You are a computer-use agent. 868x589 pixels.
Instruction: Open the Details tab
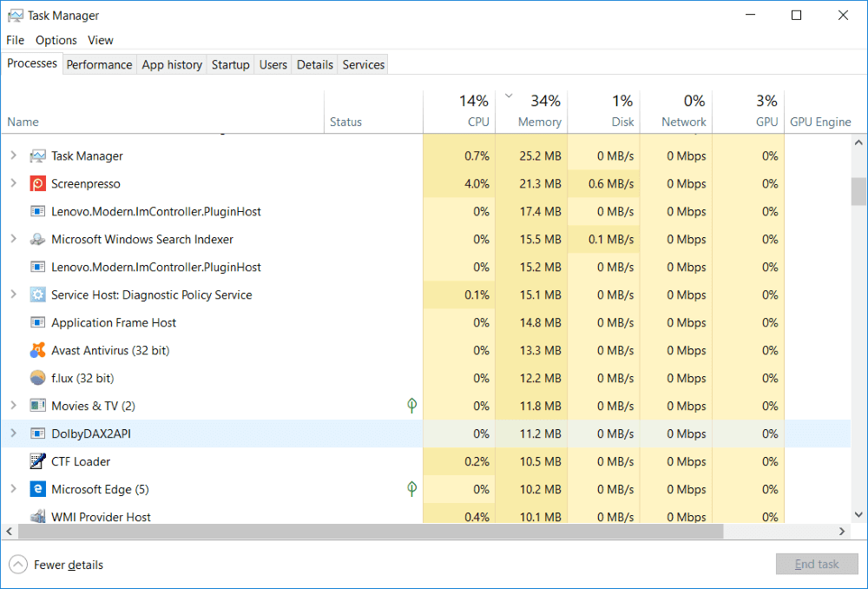[314, 65]
